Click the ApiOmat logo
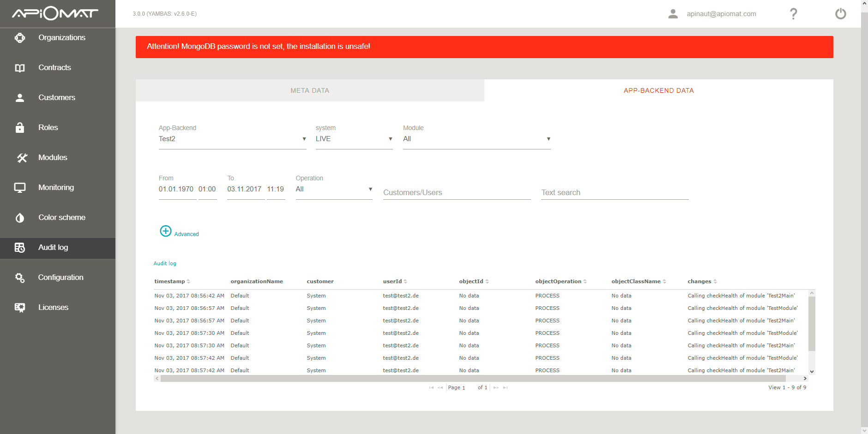This screenshot has width=868, height=434. [x=55, y=14]
